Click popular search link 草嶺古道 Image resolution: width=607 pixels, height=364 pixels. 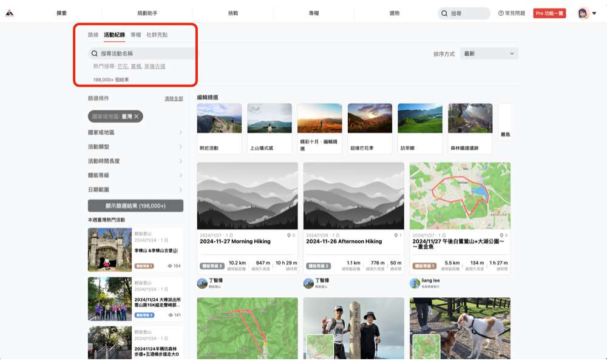tap(155, 67)
